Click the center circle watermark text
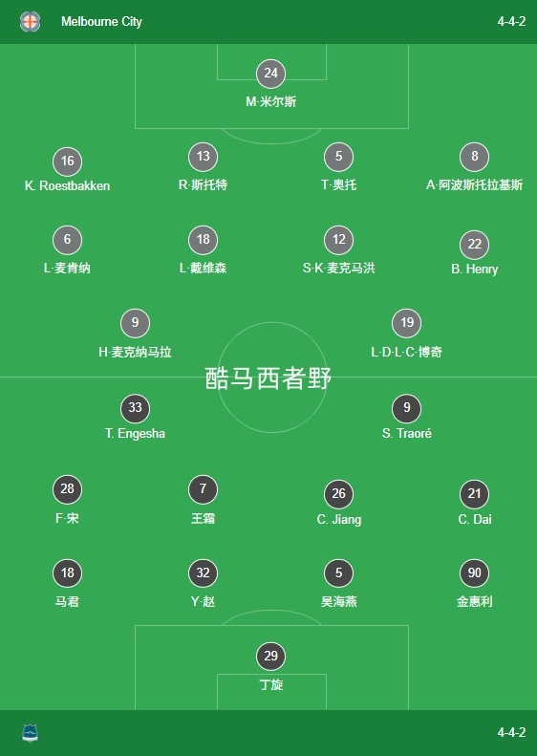The image size is (537, 756). point(268,378)
